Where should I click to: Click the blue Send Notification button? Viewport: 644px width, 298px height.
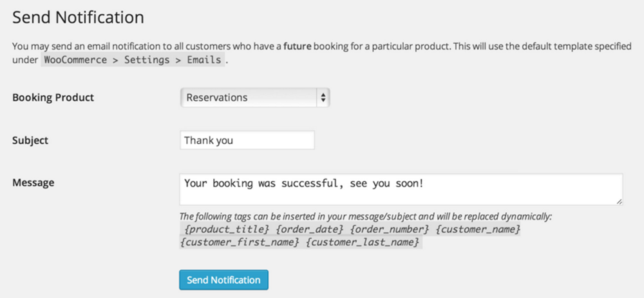point(224,280)
